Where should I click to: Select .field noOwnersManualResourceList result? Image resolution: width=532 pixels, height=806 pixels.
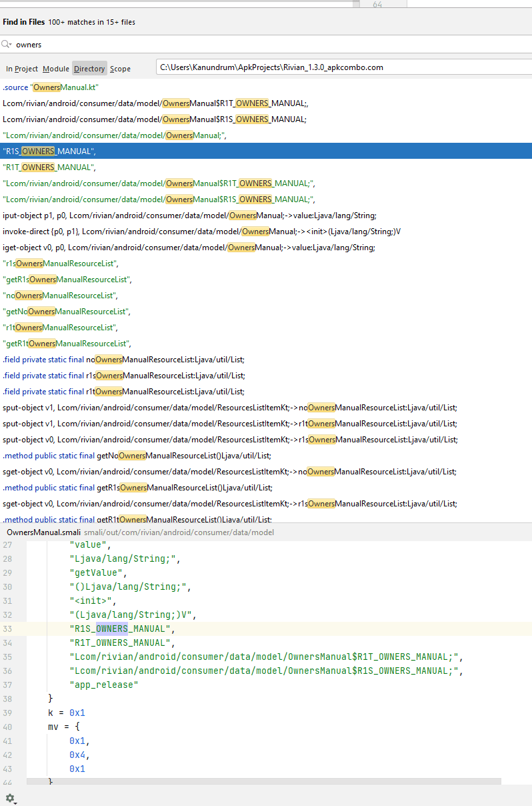[266, 360]
